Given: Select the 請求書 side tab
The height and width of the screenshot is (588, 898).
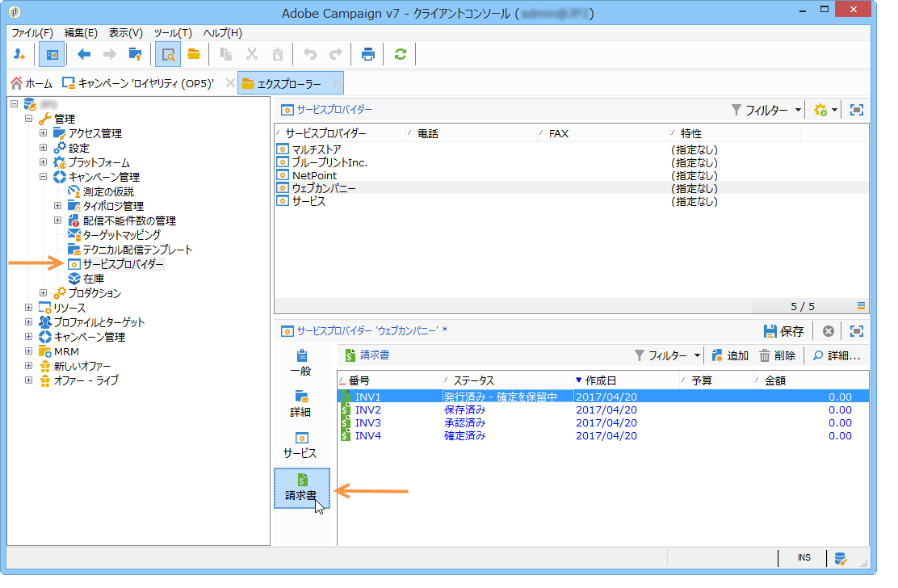Looking at the screenshot, I should click(301, 488).
